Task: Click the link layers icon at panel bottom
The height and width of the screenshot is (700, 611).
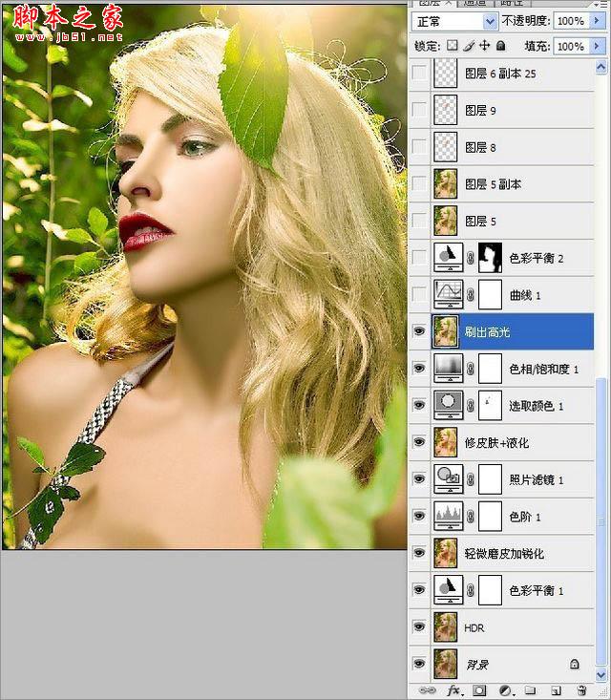Action: click(x=427, y=690)
